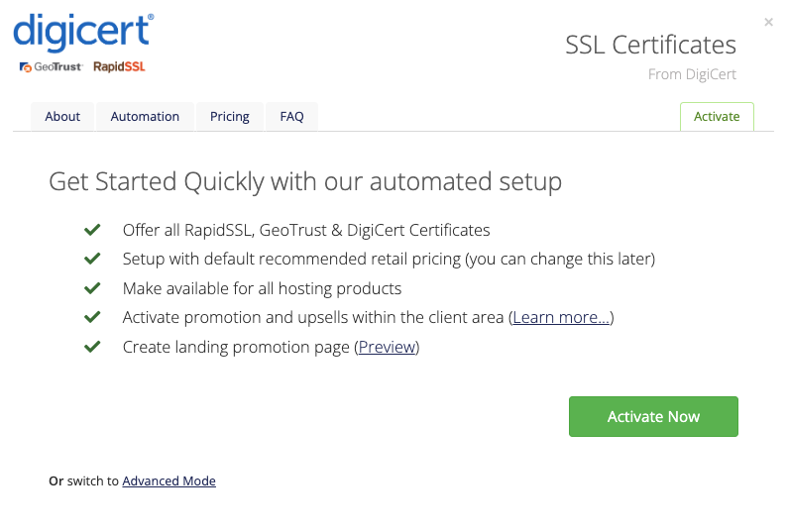
Task: Click checkmark beside Make available for hosting
Action: point(92,288)
